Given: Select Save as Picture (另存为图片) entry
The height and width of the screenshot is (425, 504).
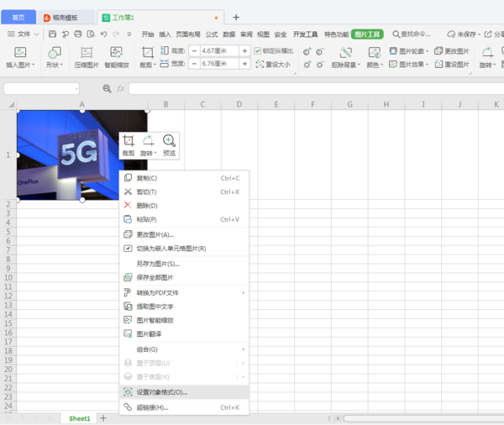Looking at the screenshot, I should click(x=184, y=264).
